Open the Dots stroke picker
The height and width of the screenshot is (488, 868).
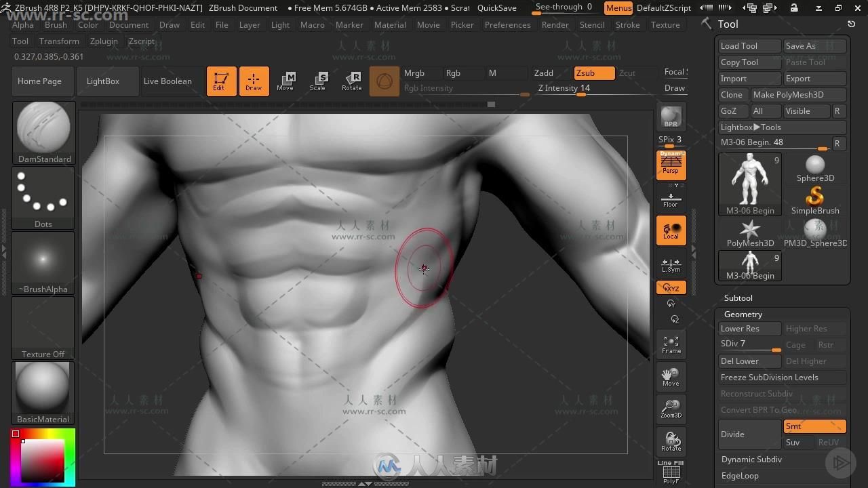43,198
